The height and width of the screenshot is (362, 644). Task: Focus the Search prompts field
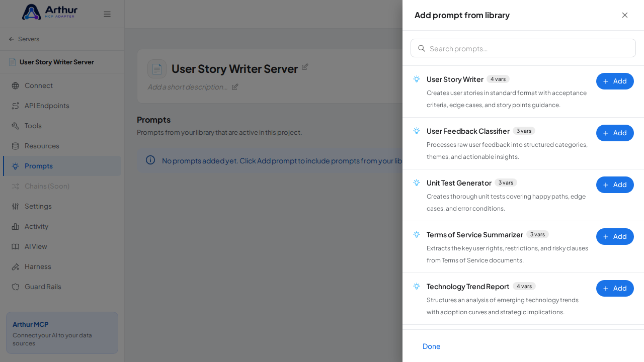pos(523,48)
